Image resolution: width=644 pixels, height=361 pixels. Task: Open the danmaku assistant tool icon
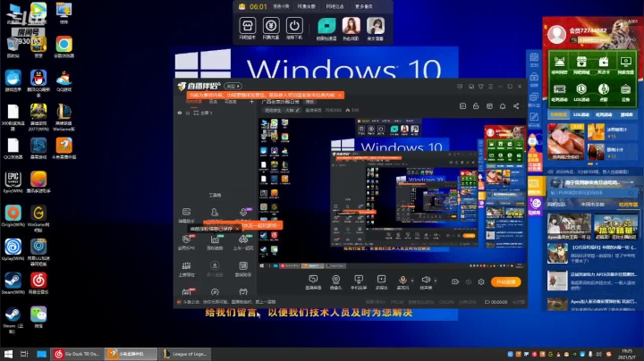click(x=186, y=212)
